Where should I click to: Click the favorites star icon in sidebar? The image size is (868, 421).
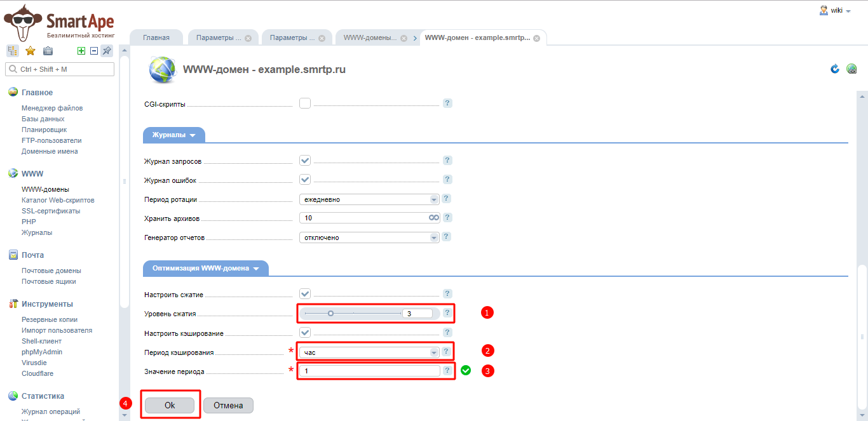[30, 51]
